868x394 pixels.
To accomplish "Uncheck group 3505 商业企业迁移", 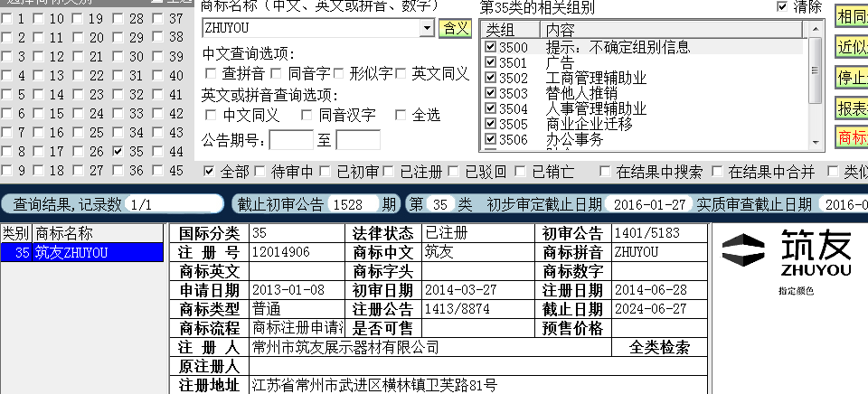I will (490, 124).
